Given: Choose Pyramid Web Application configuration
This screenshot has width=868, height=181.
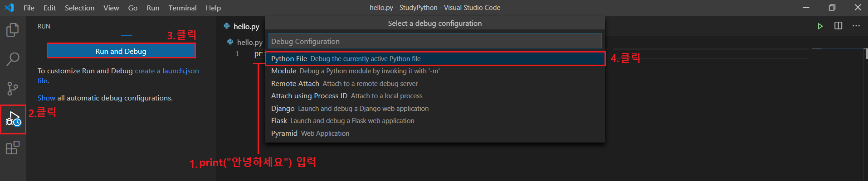Looking at the screenshot, I should point(435,133).
